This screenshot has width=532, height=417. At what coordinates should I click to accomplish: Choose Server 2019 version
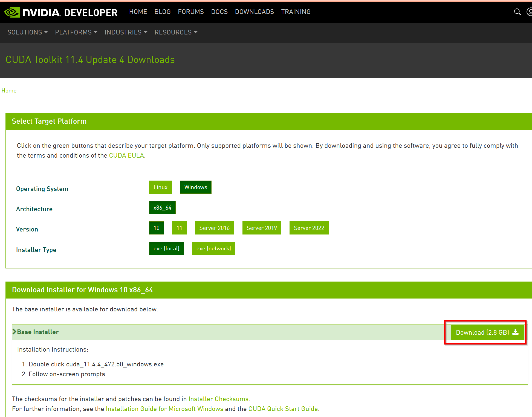[x=262, y=228]
